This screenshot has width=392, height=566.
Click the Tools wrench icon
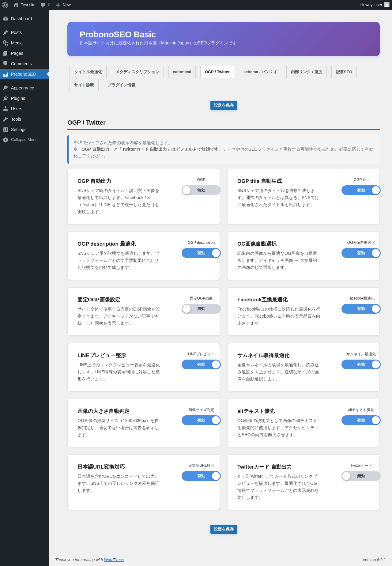6,119
